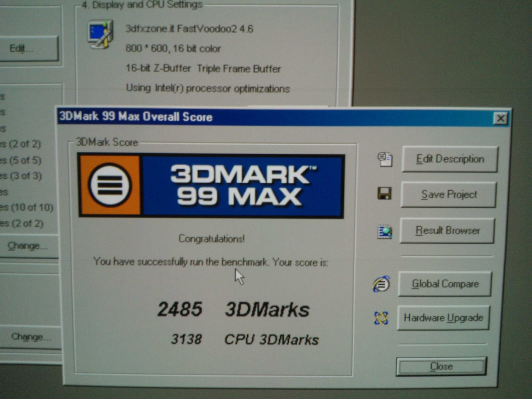Click the 2485 3DMarks score text
Image resolution: width=532 pixels, height=399 pixels.
coord(234,310)
